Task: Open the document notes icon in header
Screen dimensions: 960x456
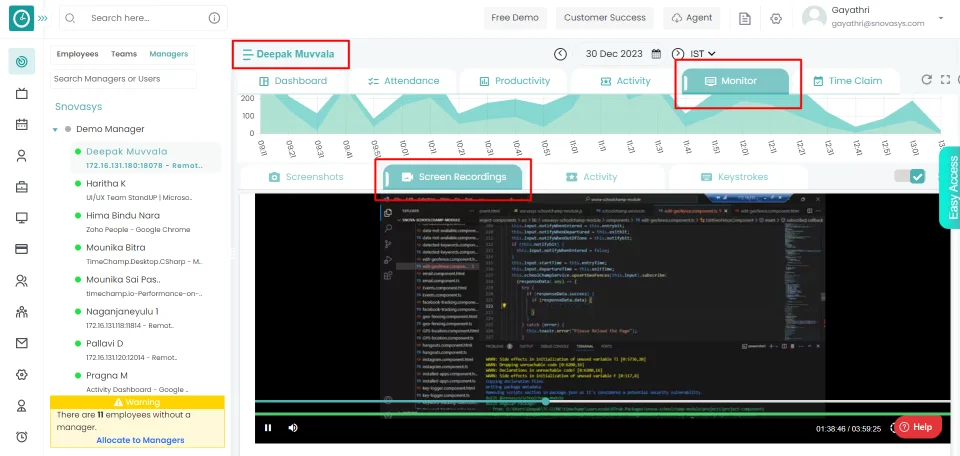Action: pyautogui.click(x=744, y=18)
